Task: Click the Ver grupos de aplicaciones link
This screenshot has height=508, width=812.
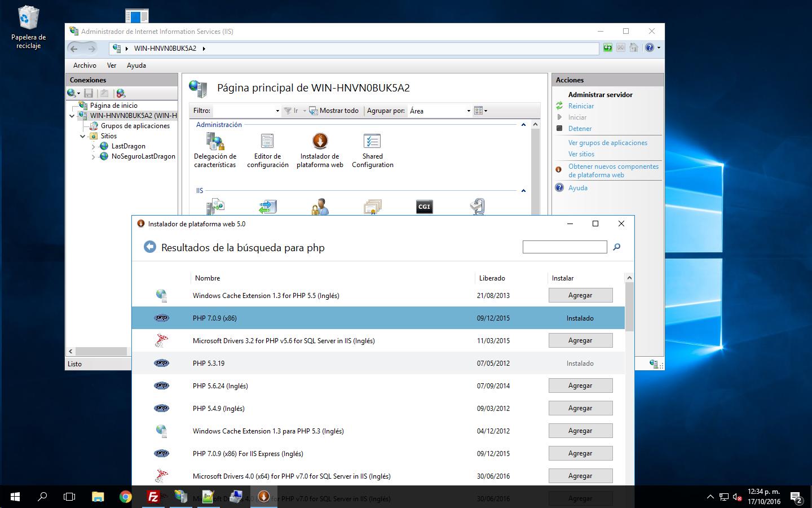Action: coord(607,143)
